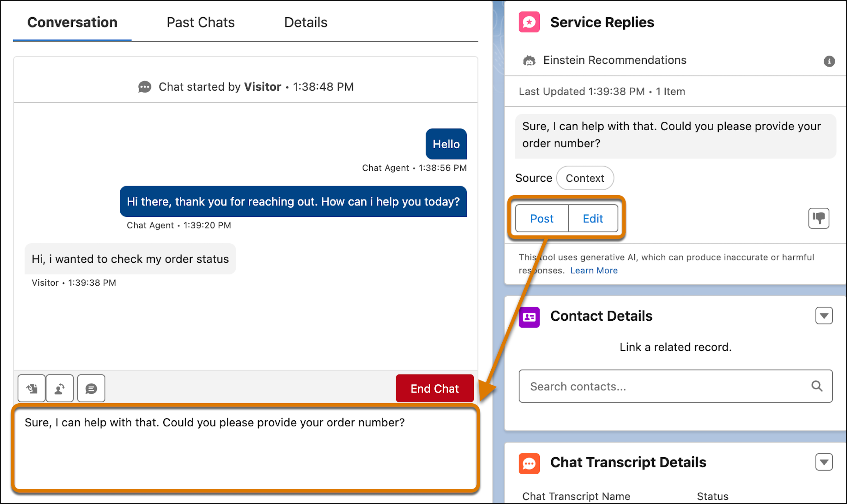Click the purple Contact Details icon

click(529, 317)
